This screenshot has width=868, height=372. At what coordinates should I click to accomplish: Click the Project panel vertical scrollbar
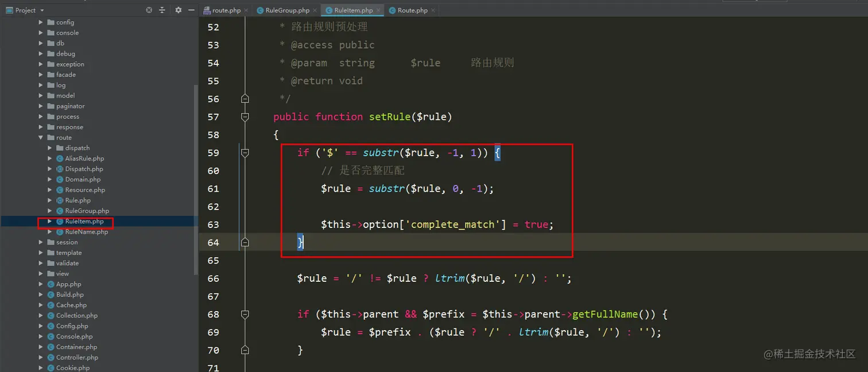point(196,179)
